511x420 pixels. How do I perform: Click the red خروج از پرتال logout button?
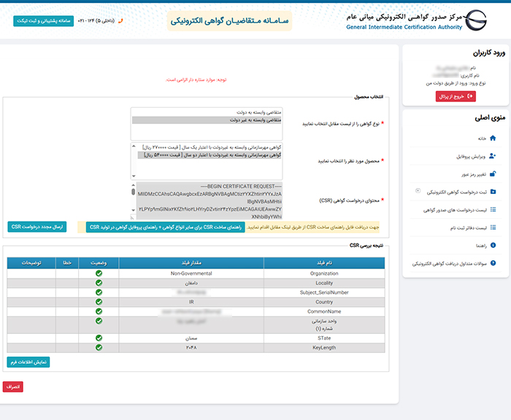[456, 96]
